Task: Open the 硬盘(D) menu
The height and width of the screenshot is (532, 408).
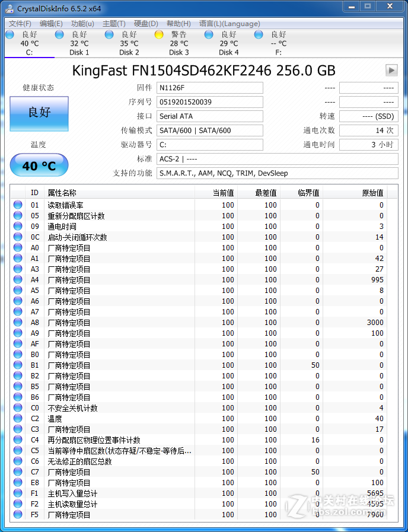Action: tap(146, 24)
